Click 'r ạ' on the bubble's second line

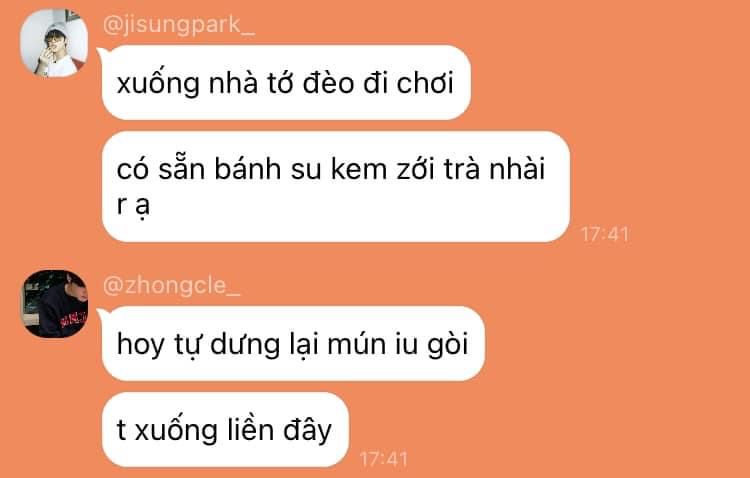(133, 206)
